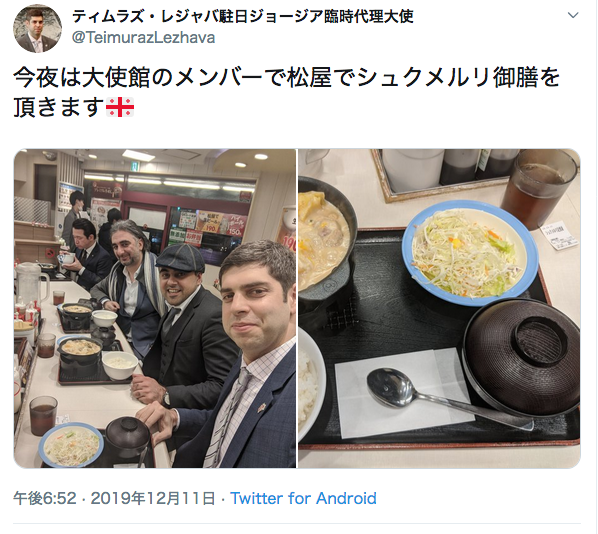Click the Georgian flag emoji
Image resolution: width=598 pixels, height=534 pixels.
pos(120,107)
